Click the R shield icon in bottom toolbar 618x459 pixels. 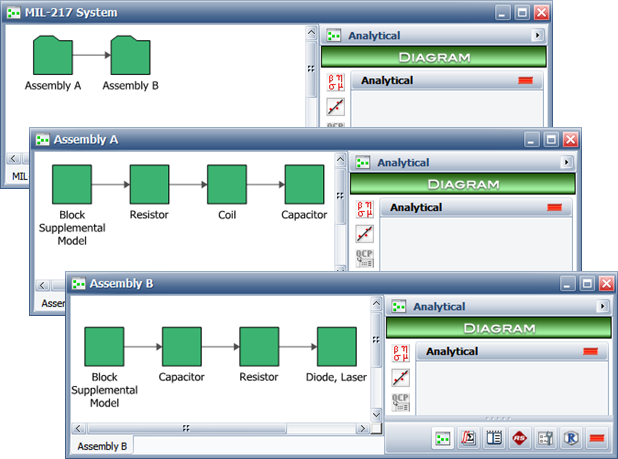pyautogui.click(x=572, y=438)
